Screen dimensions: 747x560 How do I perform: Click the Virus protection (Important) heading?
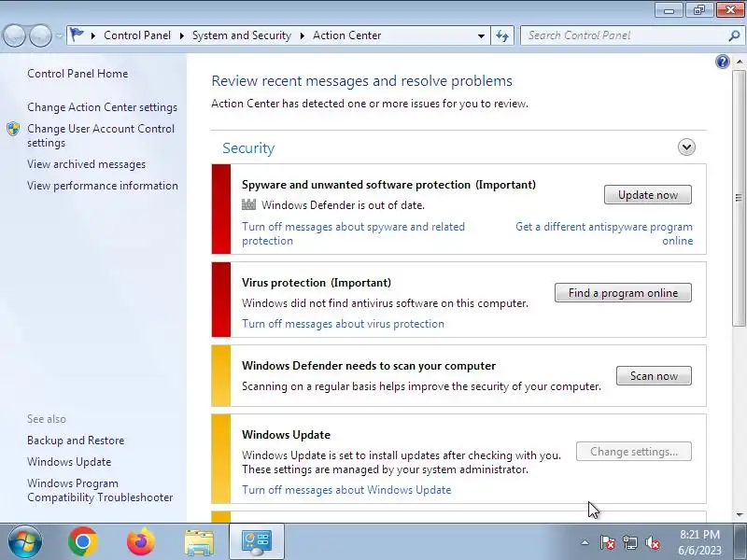tap(317, 283)
